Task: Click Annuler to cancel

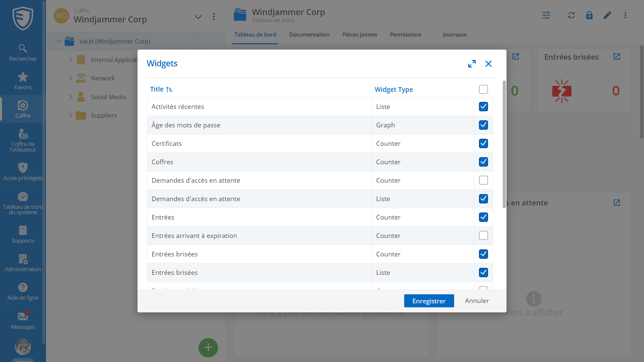Action: 477,301
